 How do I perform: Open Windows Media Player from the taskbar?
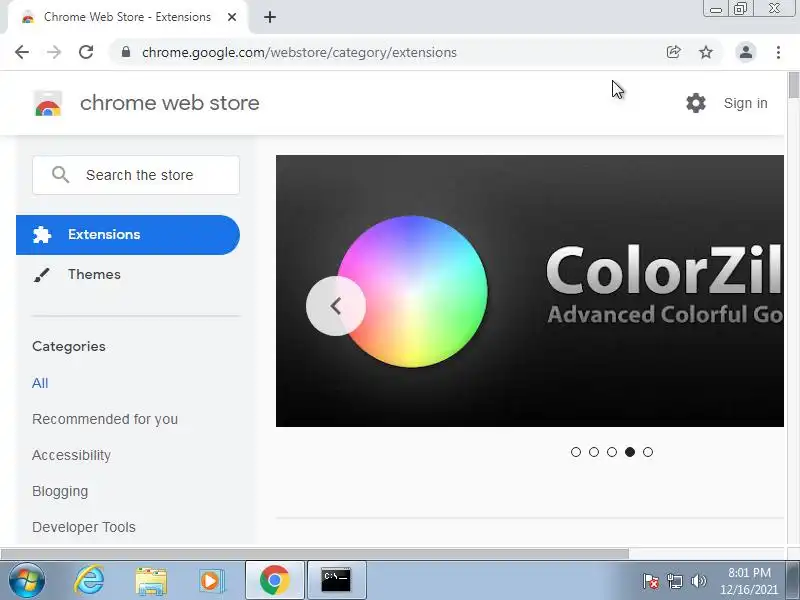pyautogui.click(x=211, y=581)
